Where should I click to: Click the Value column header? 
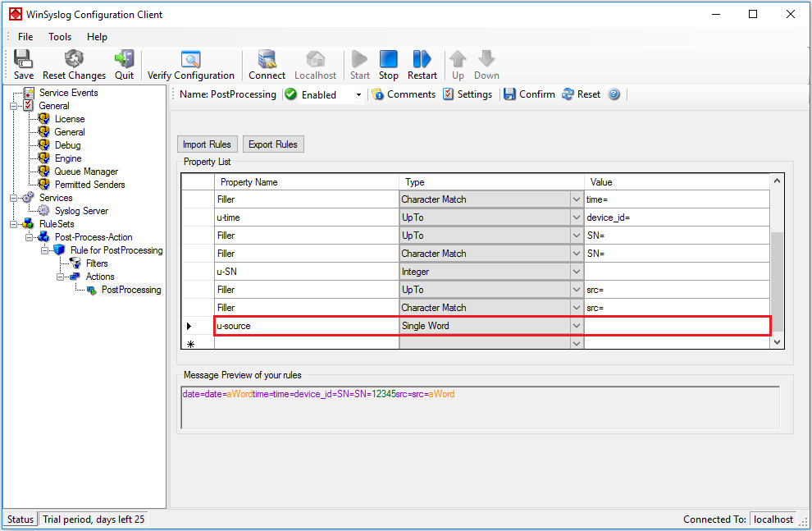[677, 182]
